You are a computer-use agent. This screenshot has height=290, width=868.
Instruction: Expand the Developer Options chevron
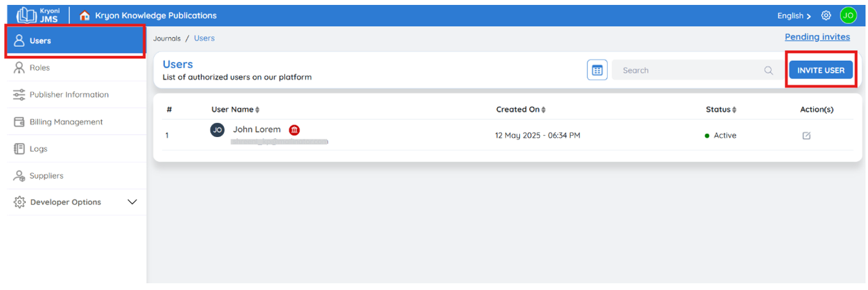coord(132,202)
